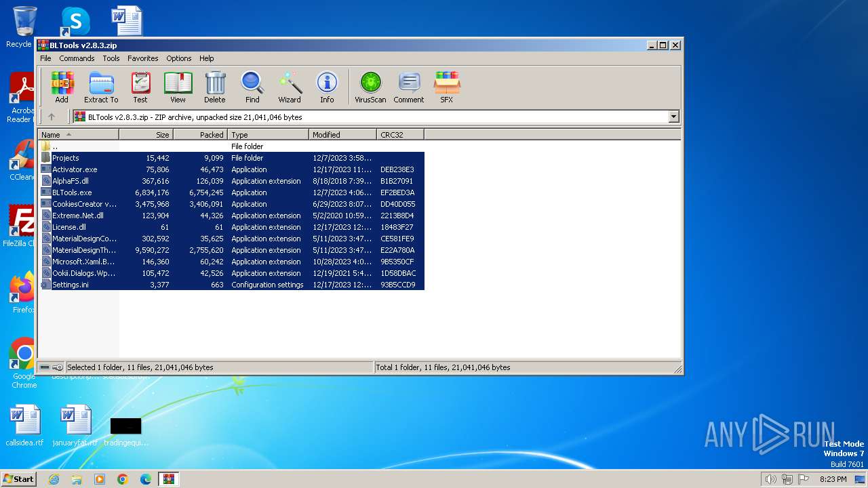Sort by the Modified column header

point(343,135)
